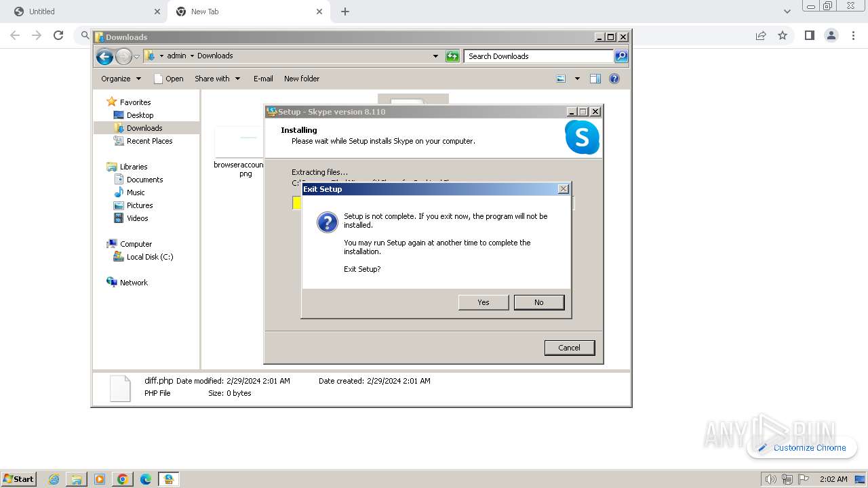Open the Start menu

[x=19, y=479]
